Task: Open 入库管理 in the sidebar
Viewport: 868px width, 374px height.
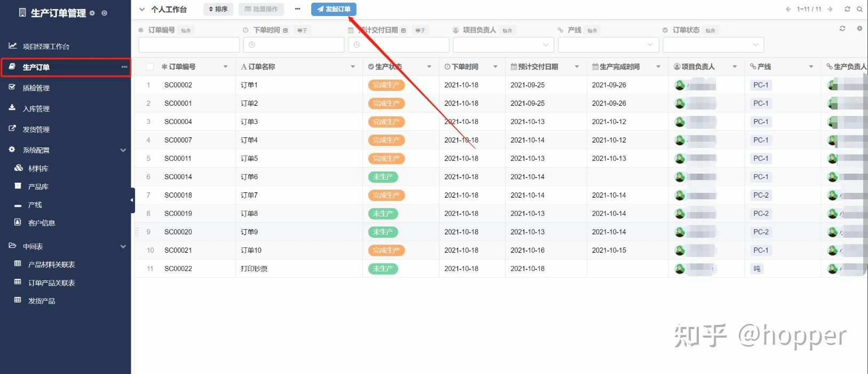Action: pyautogui.click(x=36, y=109)
